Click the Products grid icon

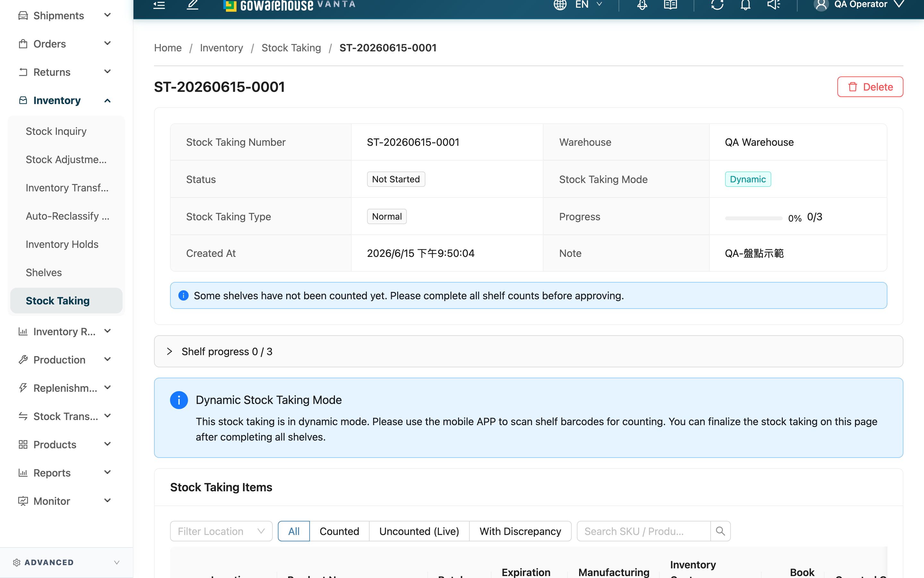(x=23, y=444)
